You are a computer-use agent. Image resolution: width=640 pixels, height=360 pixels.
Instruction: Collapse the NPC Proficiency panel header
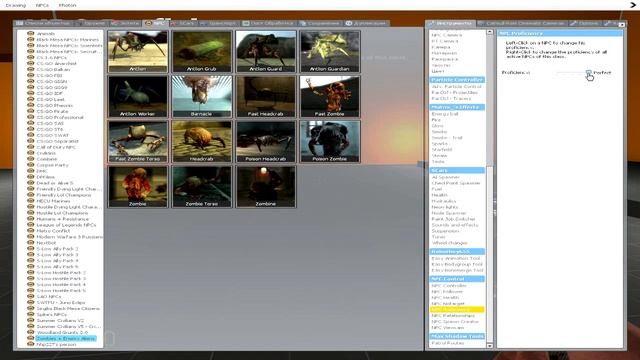tap(560, 33)
